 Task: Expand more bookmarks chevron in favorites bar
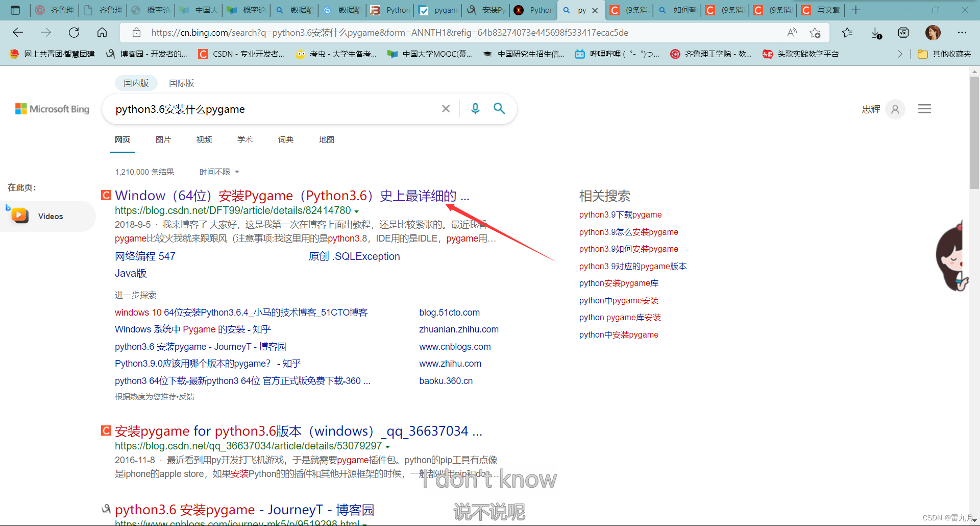[x=900, y=54]
